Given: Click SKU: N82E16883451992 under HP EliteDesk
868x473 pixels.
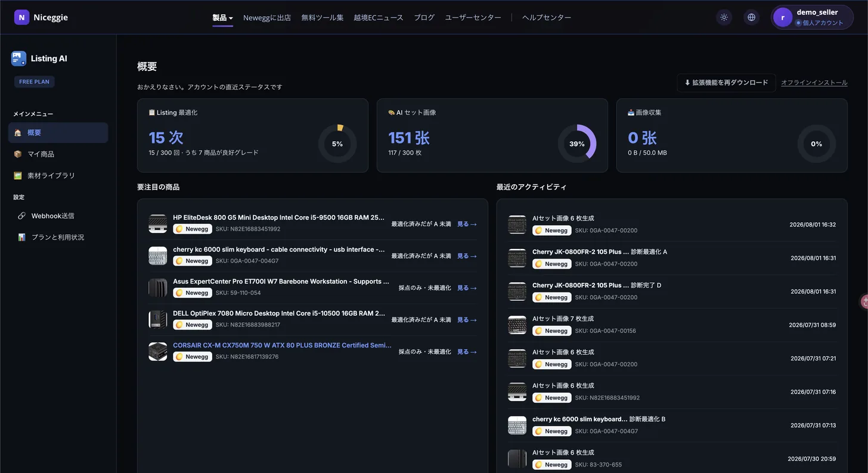Looking at the screenshot, I should point(248,229).
